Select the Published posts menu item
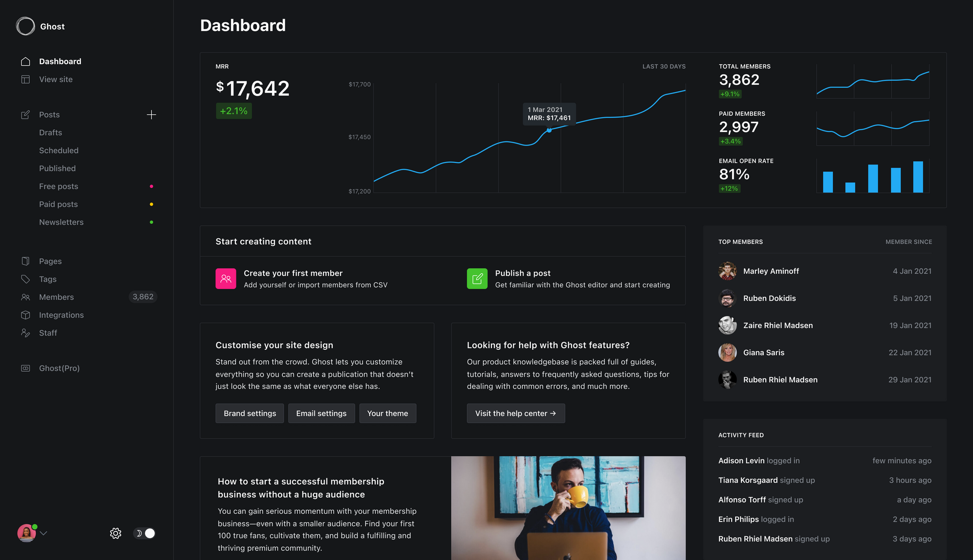Image resolution: width=973 pixels, height=560 pixels. pos(57,168)
